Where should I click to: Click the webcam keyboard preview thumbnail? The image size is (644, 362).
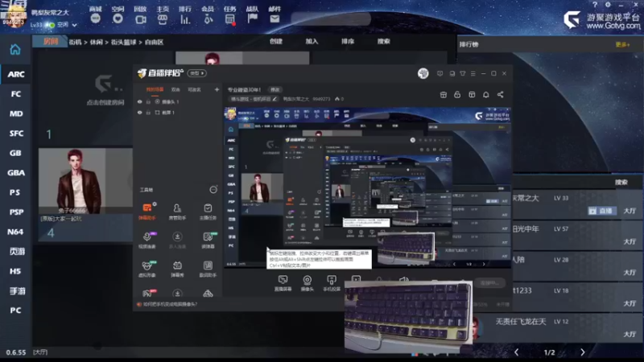408,317
